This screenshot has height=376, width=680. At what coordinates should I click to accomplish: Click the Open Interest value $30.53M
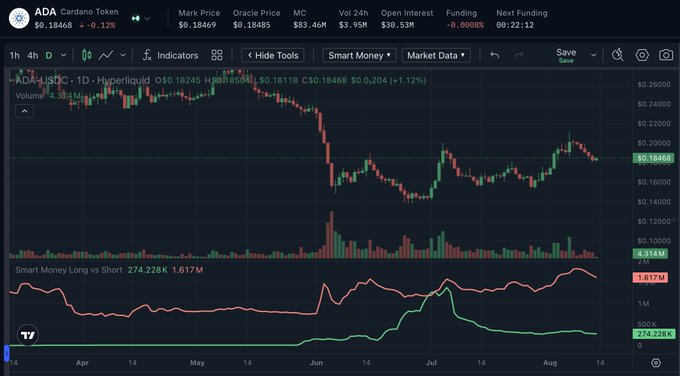tap(398, 25)
